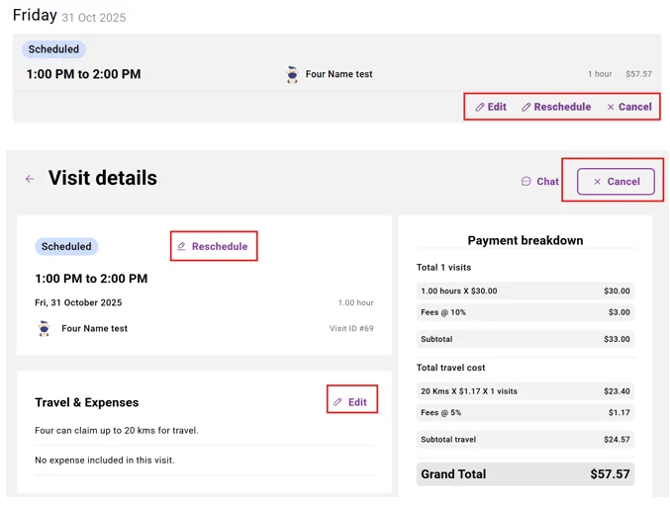Click the Fees @ 10% row

pyautogui.click(x=525, y=313)
